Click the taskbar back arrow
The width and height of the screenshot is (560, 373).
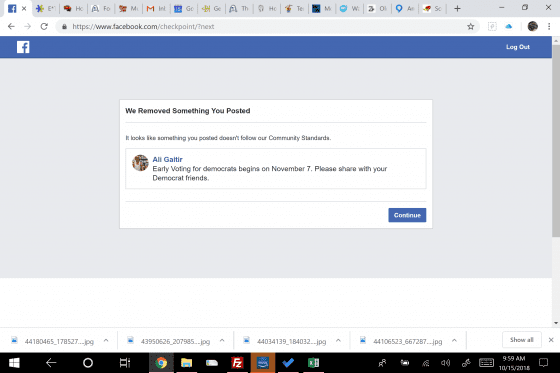[51, 363]
